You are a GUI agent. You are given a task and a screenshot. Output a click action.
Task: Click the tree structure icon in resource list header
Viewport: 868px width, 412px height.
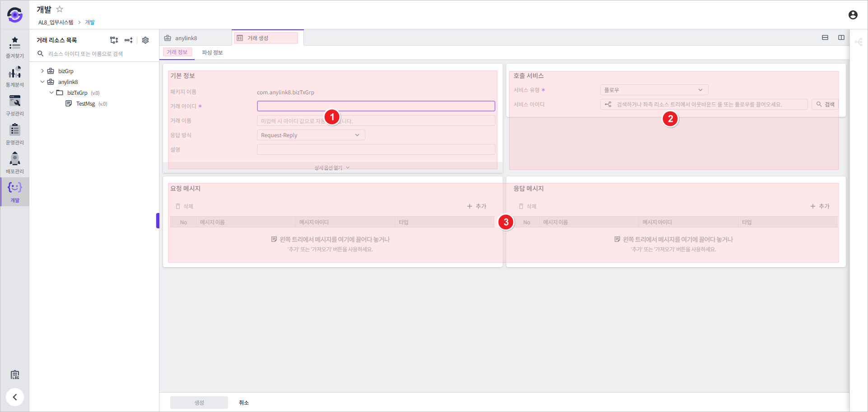[x=114, y=40]
